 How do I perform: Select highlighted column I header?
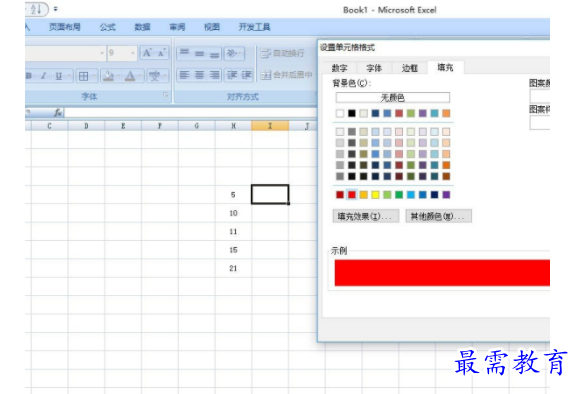click(270, 126)
